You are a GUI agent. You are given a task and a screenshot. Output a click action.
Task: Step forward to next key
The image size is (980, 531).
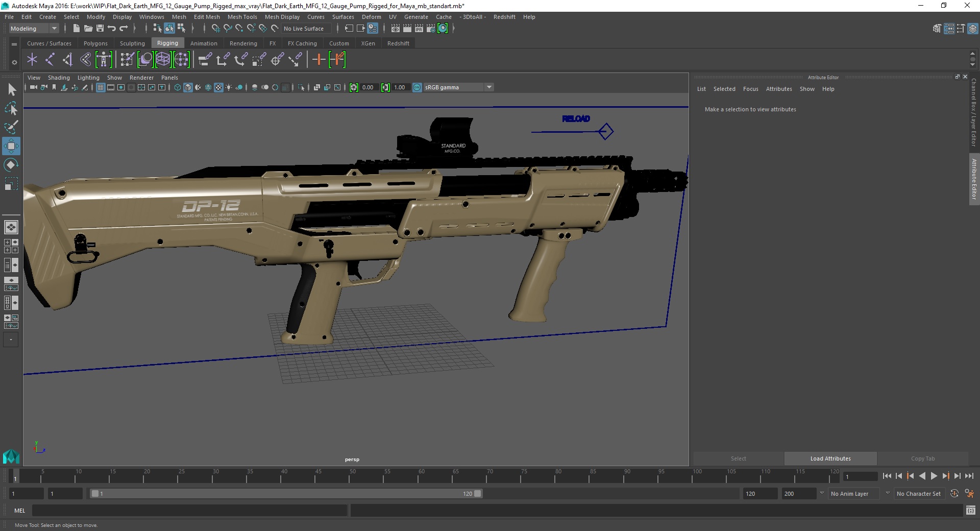[945, 476]
